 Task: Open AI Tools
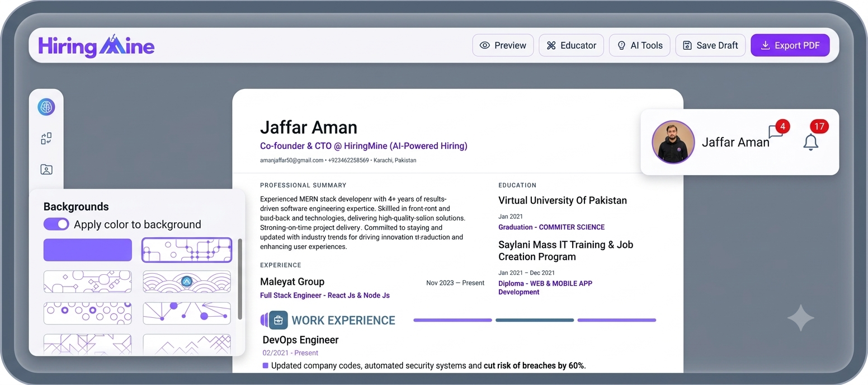pyautogui.click(x=639, y=45)
